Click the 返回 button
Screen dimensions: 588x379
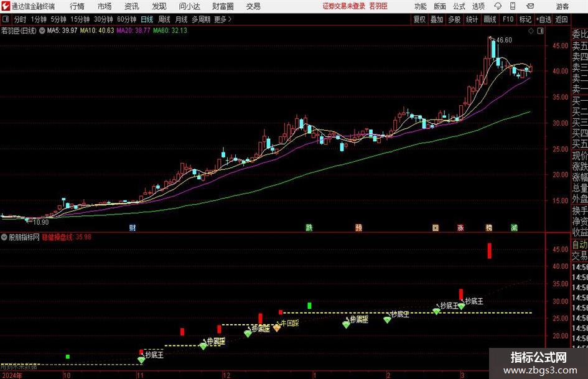coord(561,19)
